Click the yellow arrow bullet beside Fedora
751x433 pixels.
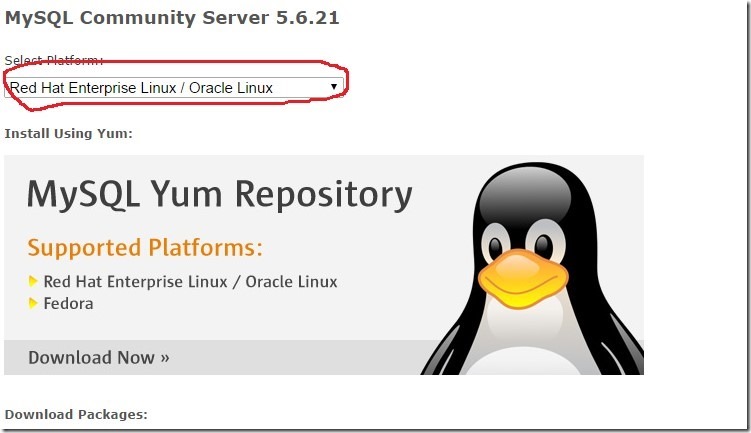[x=33, y=303]
